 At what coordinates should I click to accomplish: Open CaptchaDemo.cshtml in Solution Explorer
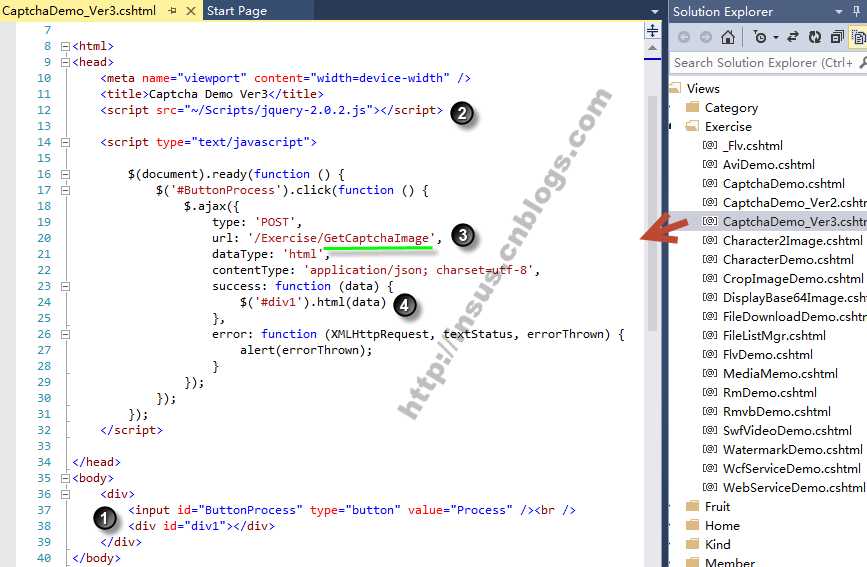784,184
